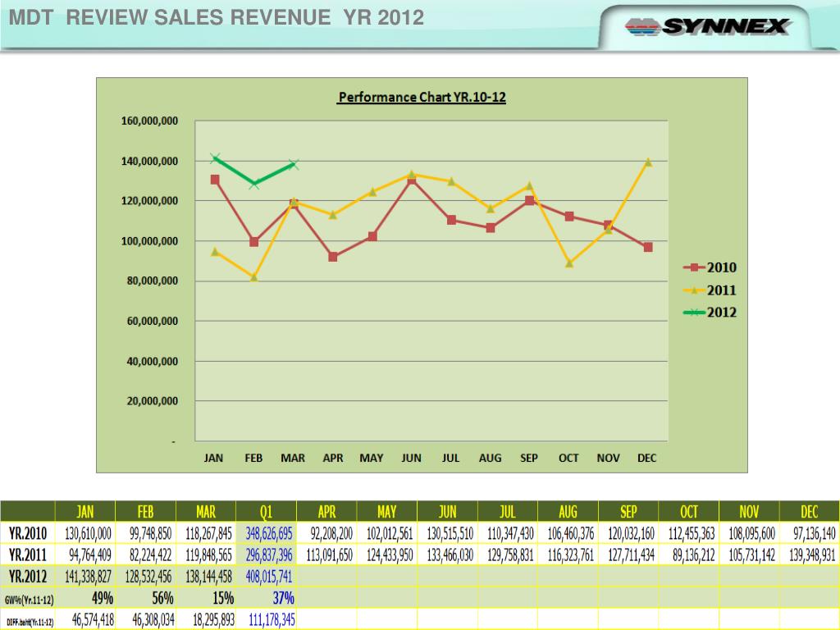This screenshot has width=840, height=630.
Task: Click the JUN label on the chart axis
Action: [x=412, y=458]
